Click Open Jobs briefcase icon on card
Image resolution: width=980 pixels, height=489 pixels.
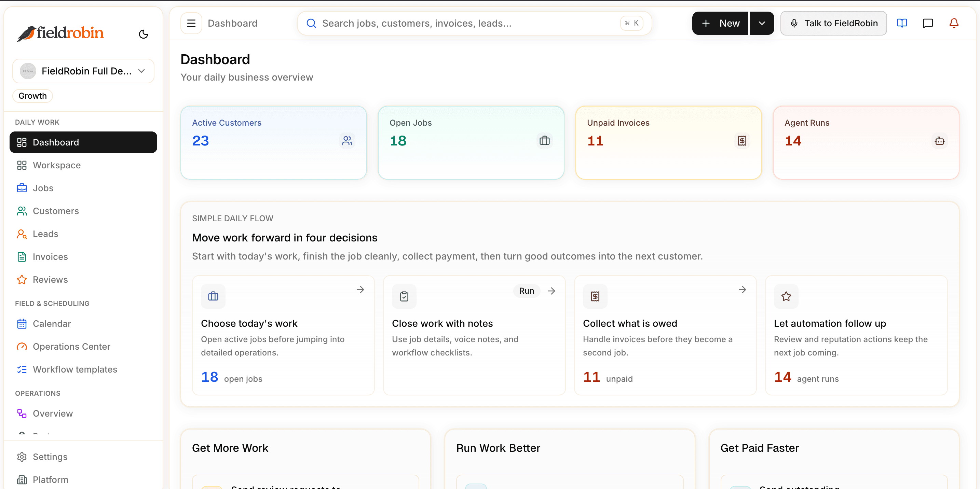(544, 141)
